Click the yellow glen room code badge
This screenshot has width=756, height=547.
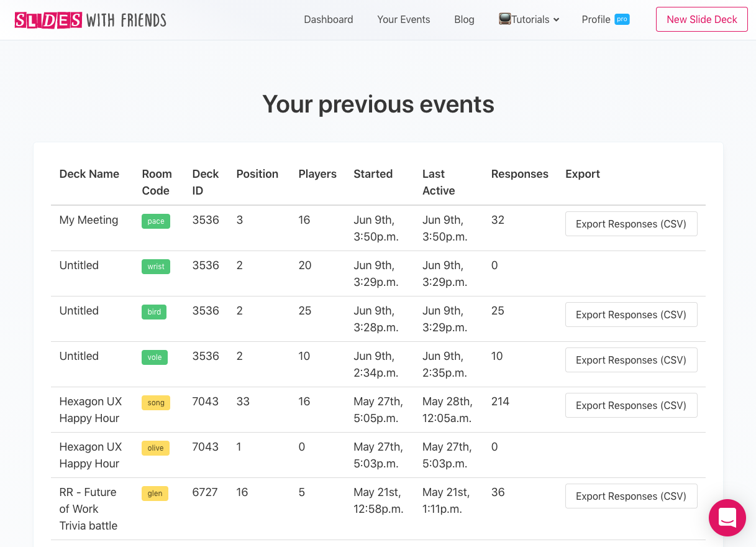point(155,494)
